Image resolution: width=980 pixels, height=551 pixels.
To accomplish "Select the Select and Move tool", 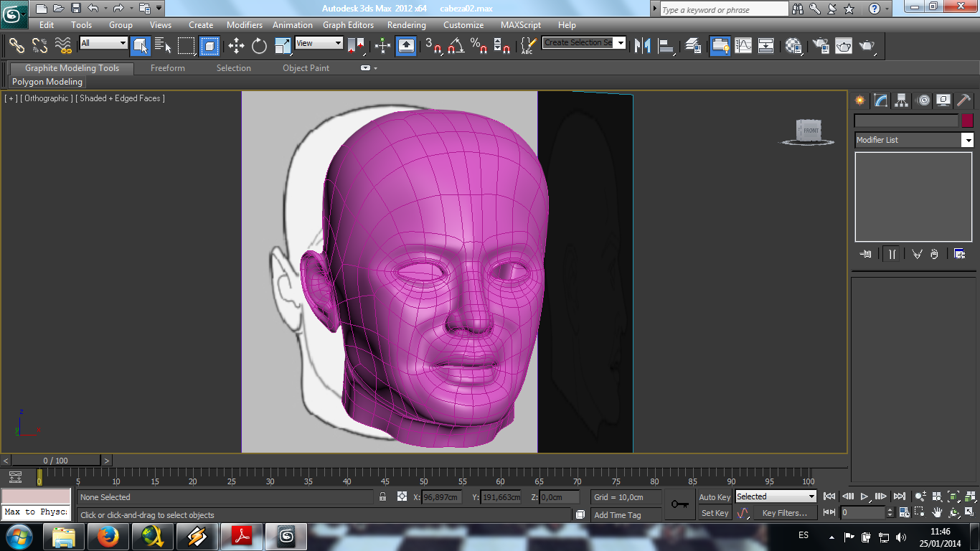I will click(236, 46).
